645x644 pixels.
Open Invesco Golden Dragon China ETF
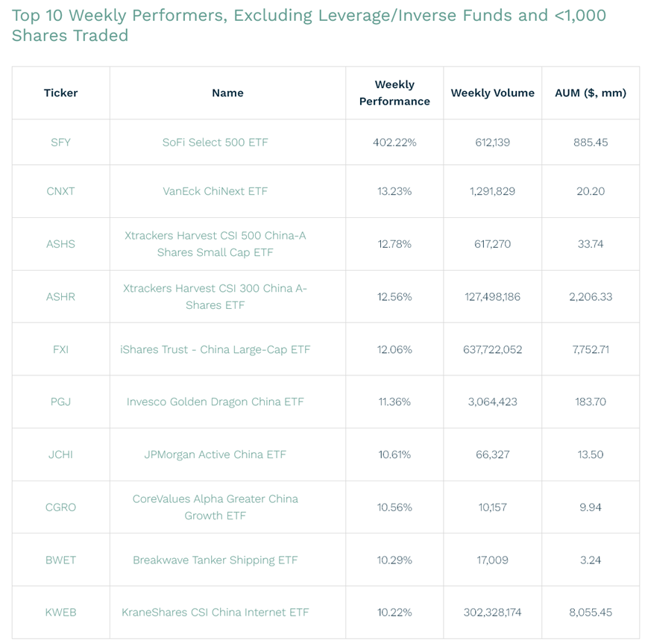[x=215, y=401]
